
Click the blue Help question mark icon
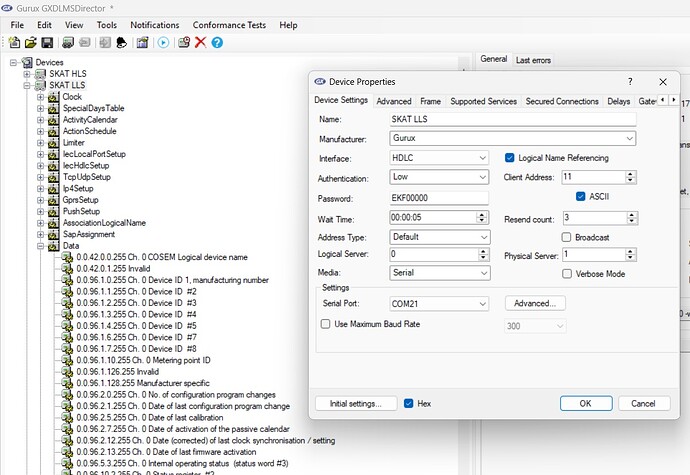coord(217,42)
